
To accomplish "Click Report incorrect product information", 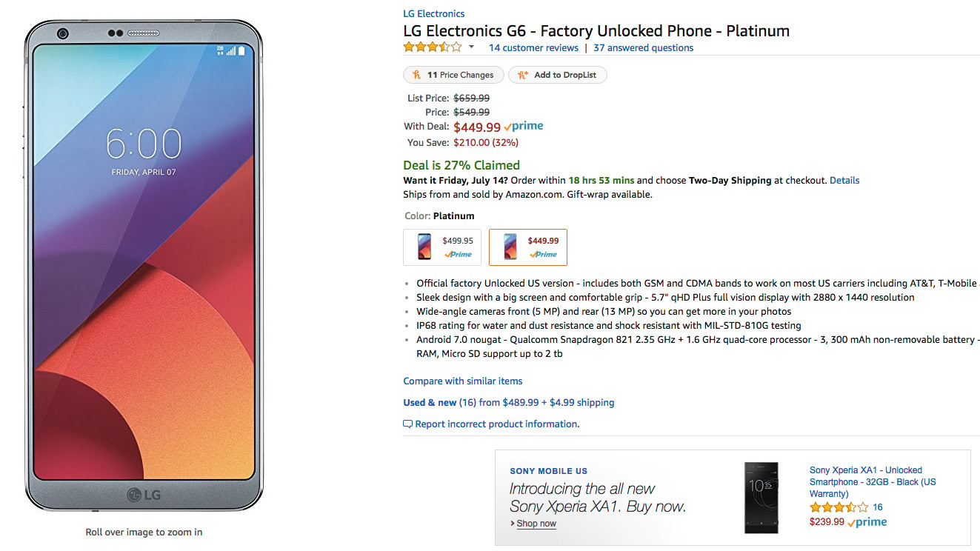I will pos(497,424).
